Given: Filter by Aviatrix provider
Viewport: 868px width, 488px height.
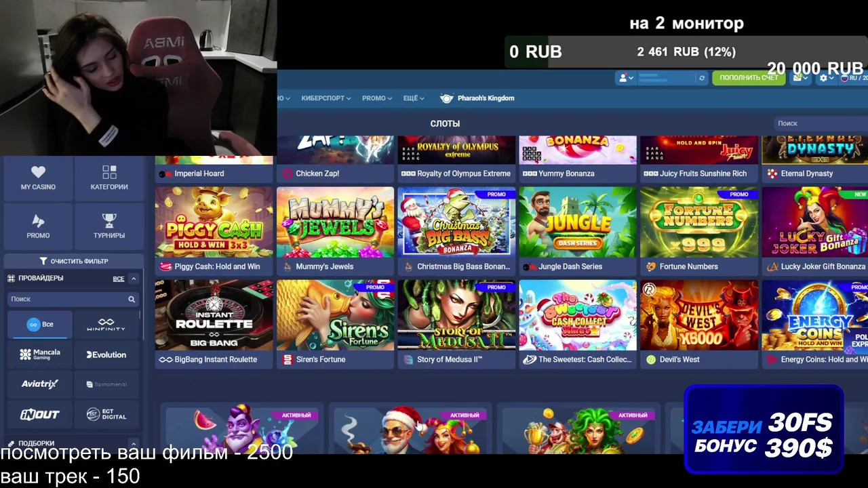Looking at the screenshot, I should point(40,384).
